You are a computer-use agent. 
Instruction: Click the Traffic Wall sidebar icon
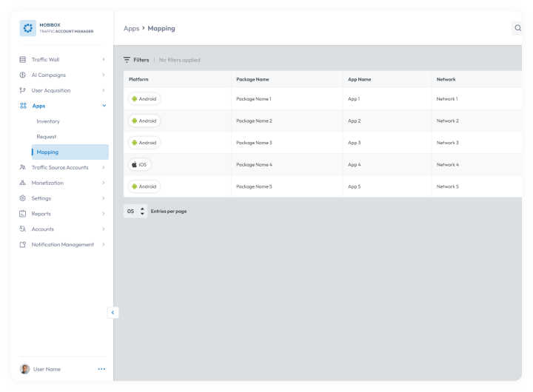[22, 59]
